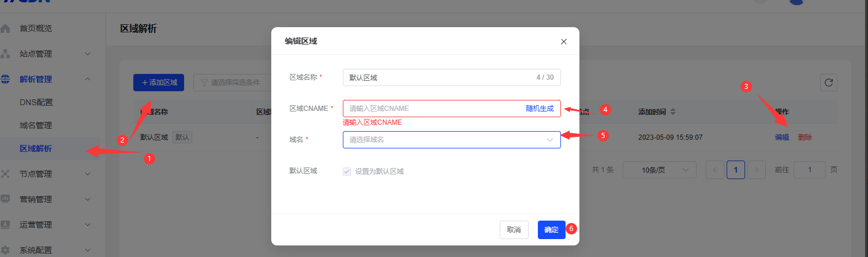Click the 取消 cancel button
The image size is (868, 257).
(x=514, y=230)
